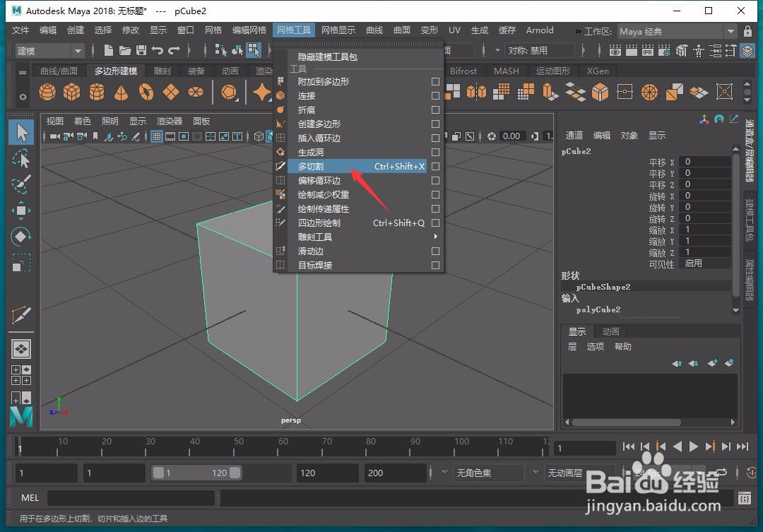The height and width of the screenshot is (532, 763).
Task: Select the Lasso selection tool
Action: pyautogui.click(x=21, y=158)
